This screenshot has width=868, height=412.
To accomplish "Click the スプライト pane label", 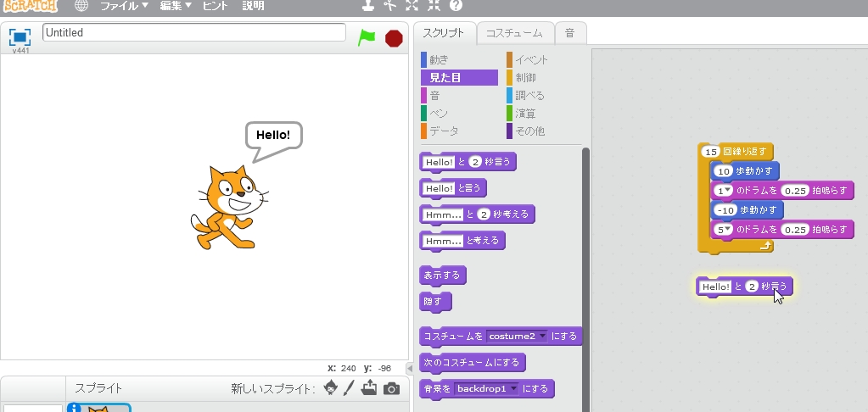I will (98, 389).
